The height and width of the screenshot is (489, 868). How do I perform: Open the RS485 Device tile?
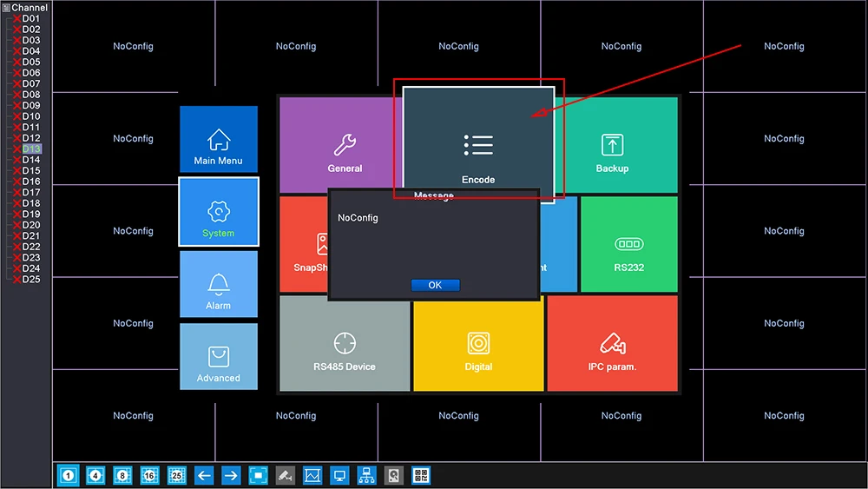(345, 343)
